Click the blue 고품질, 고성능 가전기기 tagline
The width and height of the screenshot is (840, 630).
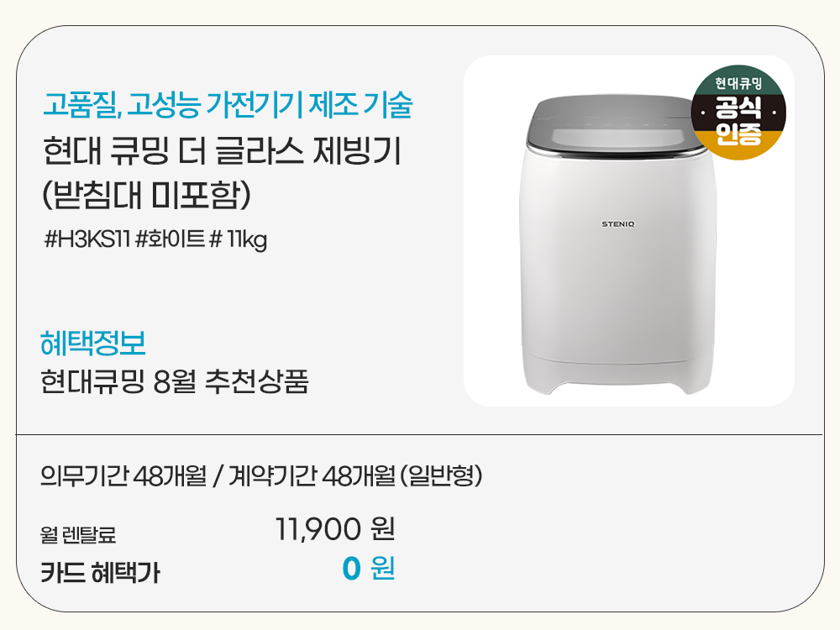click(227, 107)
